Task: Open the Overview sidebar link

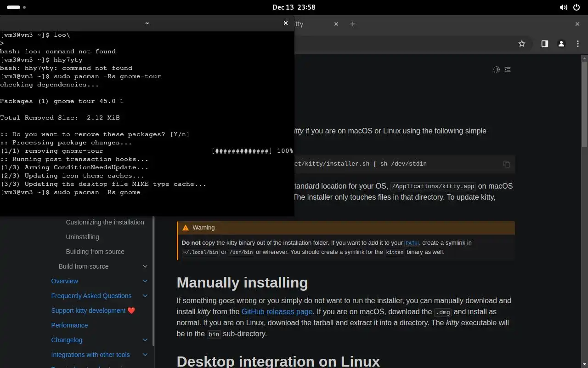Action: (x=64, y=281)
